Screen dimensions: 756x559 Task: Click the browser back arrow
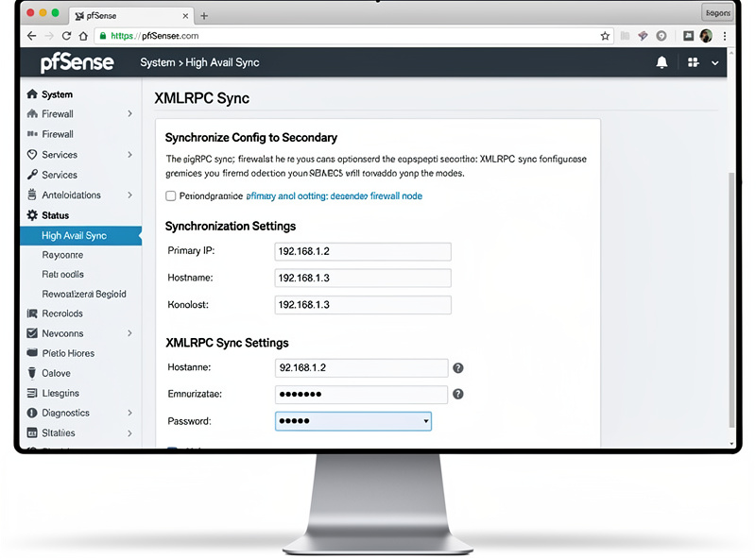[32, 36]
